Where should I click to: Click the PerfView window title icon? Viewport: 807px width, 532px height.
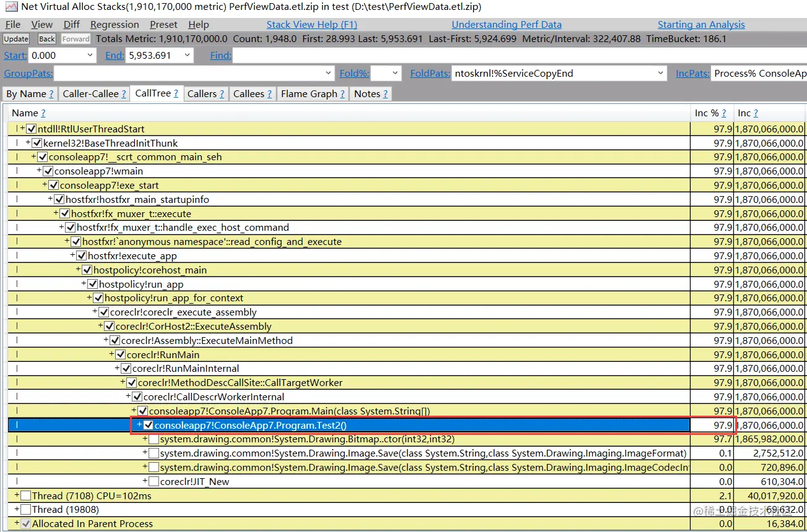pos(11,7)
